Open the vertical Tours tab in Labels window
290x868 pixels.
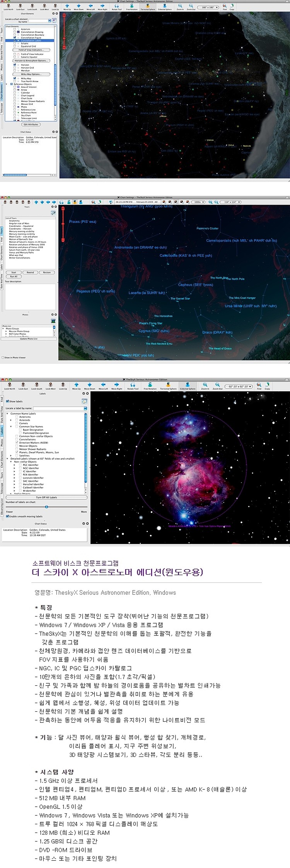click(x=2, y=475)
